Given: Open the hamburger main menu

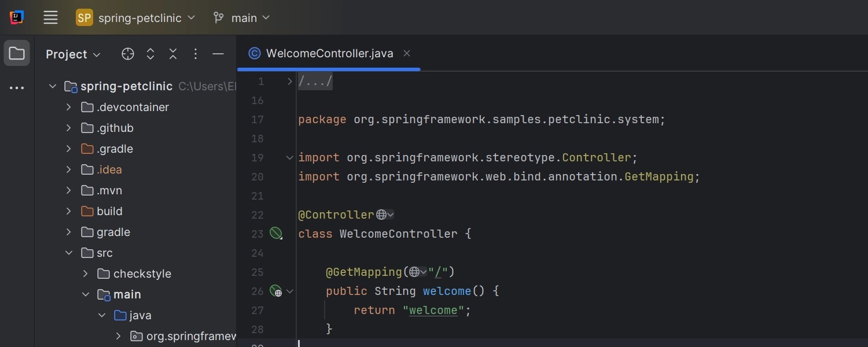Looking at the screenshot, I should 50,17.
